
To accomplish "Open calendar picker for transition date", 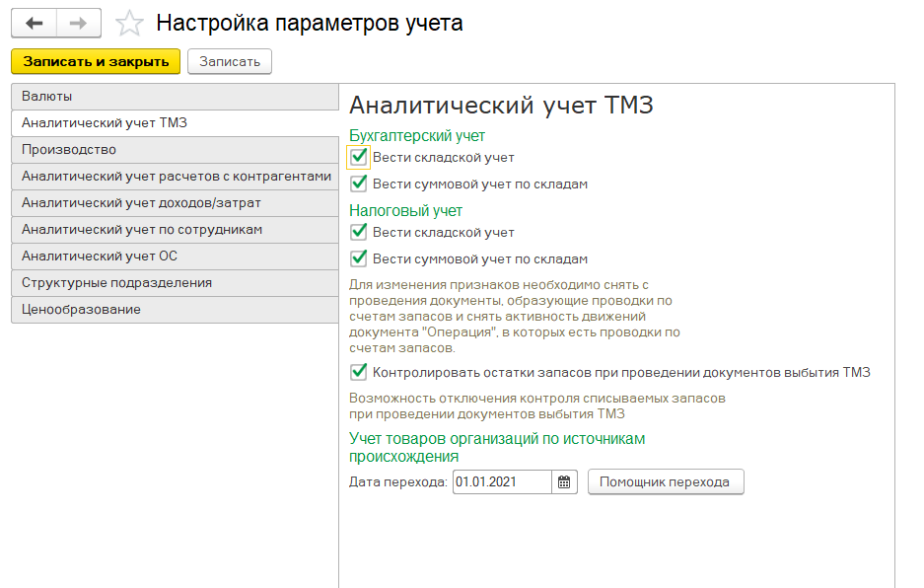I will click(x=564, y=482).
